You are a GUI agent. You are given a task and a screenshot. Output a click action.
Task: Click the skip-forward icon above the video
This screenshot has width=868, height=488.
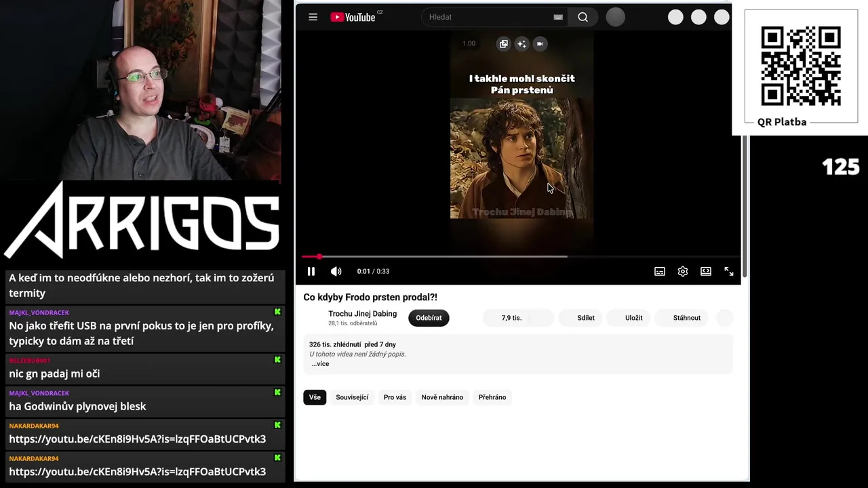coord(540,43)
